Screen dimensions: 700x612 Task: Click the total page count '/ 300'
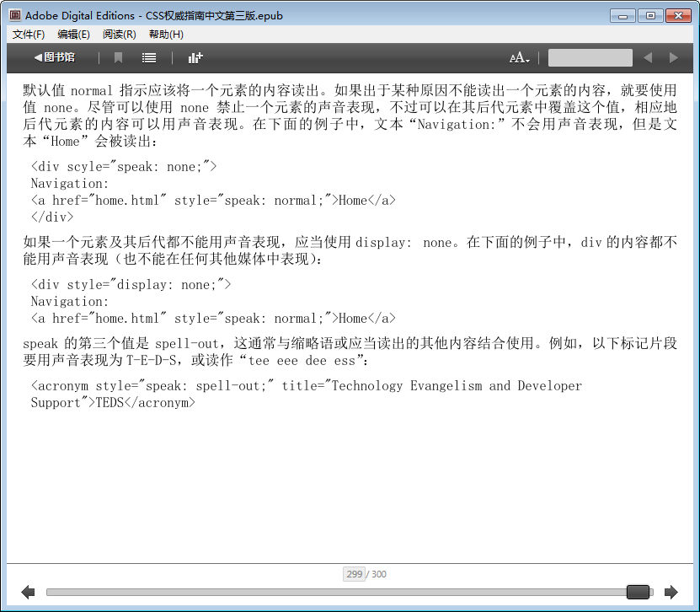[x=377, y=574]
